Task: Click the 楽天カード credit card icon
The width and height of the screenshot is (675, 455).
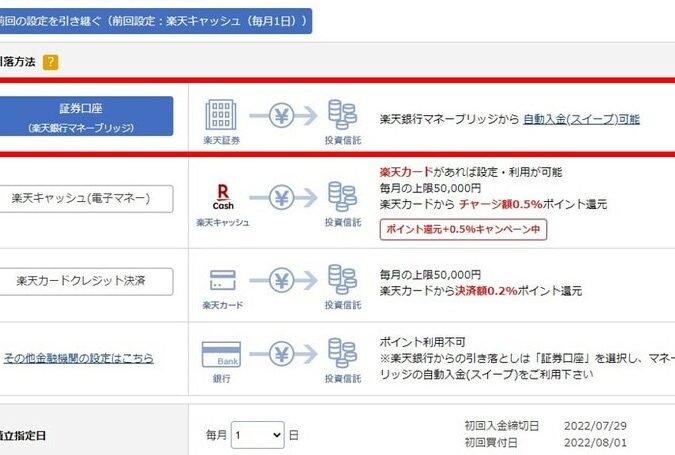Action: tap(222, 280)
